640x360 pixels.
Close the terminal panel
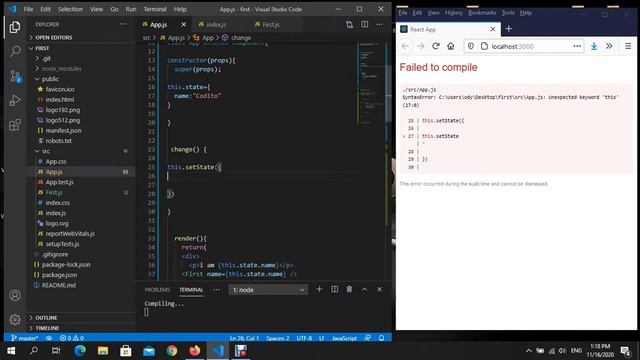pos(379,289)
